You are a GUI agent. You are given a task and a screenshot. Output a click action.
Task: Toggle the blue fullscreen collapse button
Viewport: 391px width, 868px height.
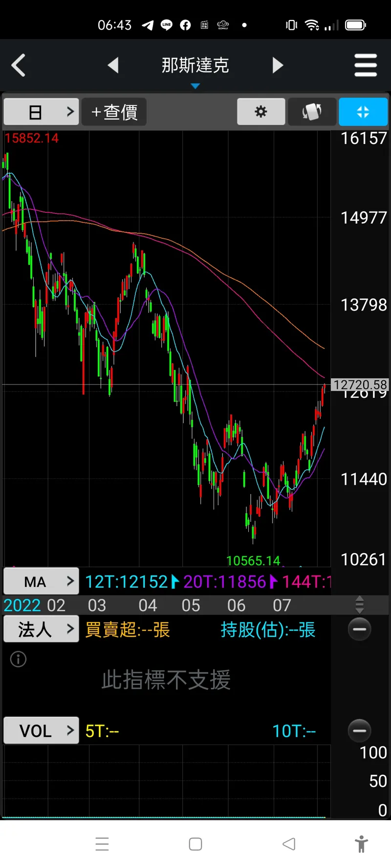[x=363, y=111]
